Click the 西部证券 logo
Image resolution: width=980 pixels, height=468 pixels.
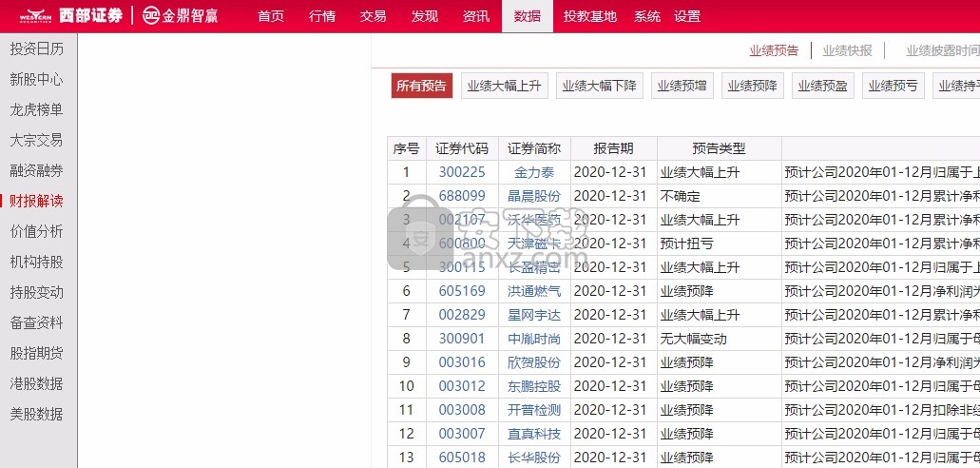(x=70, y=15)
